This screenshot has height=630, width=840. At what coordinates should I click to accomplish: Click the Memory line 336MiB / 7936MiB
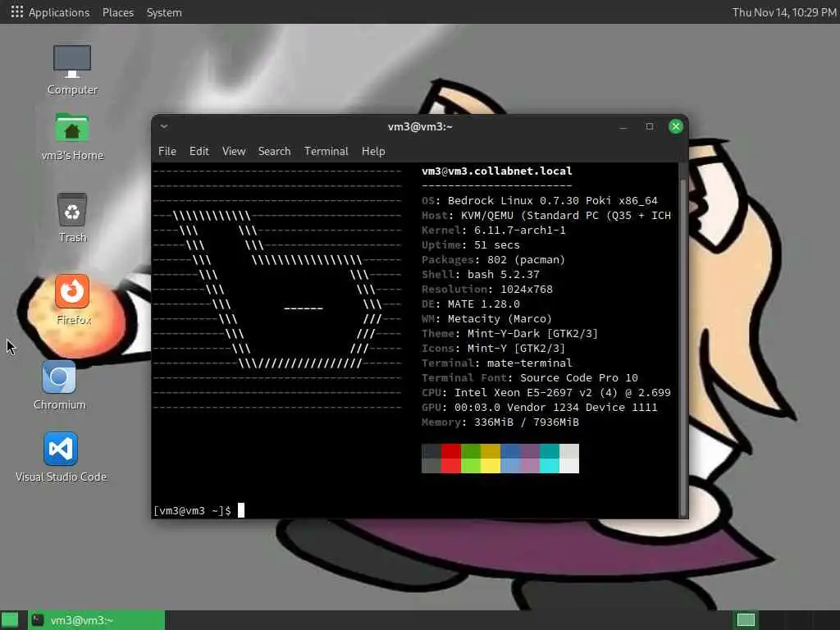500,422
